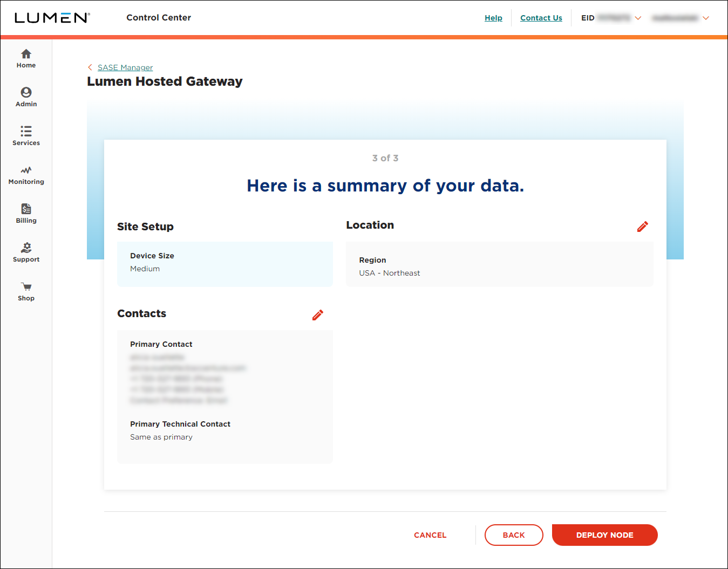This screenshot has width=728, height=569.
Task: Edit the Location details with the pencil icon
Action: pyautogui.click(x=642, y=227)
